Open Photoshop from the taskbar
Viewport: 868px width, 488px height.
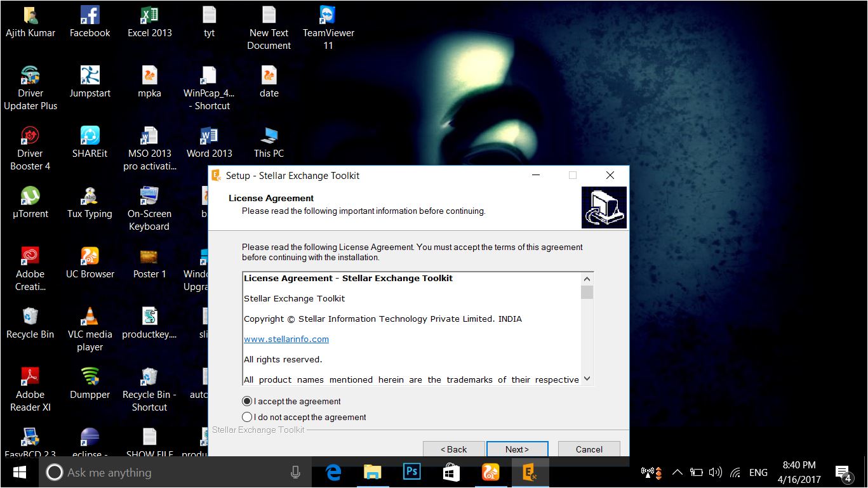[412, 472]
